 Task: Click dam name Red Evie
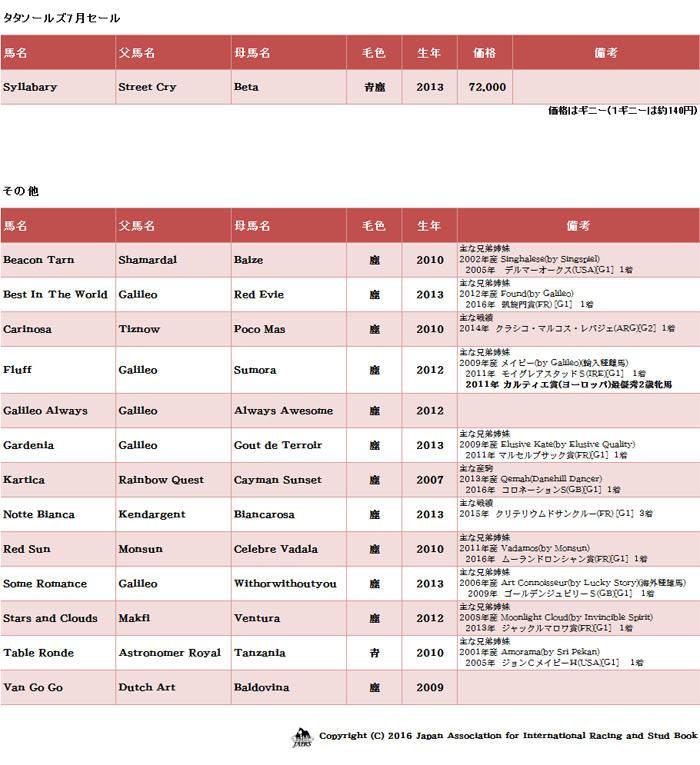click(259, 294)
